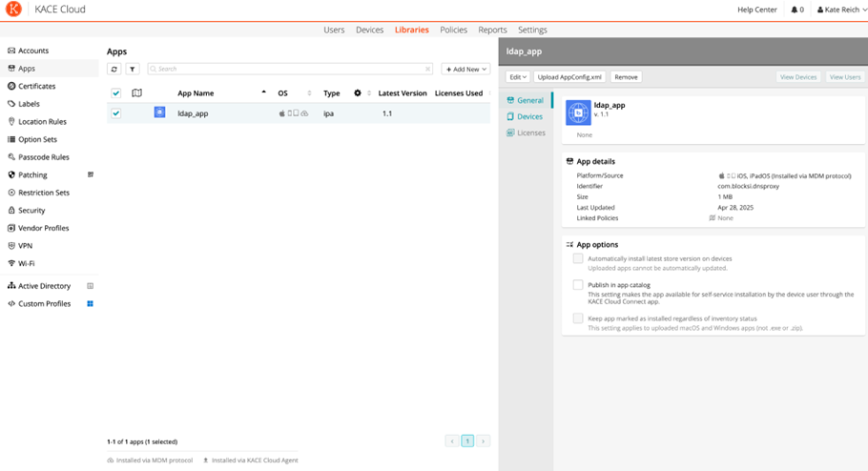Image resolution: width=868 pixels, height=471 pixels.
Task: Open the Add New dropdown
Action: click(465, 70)
